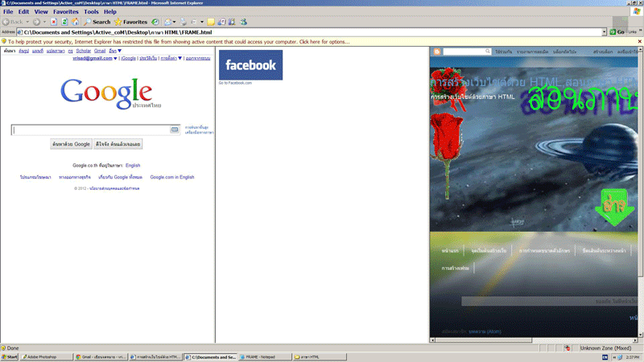Click the Stop loading icon

click(54, 22)
